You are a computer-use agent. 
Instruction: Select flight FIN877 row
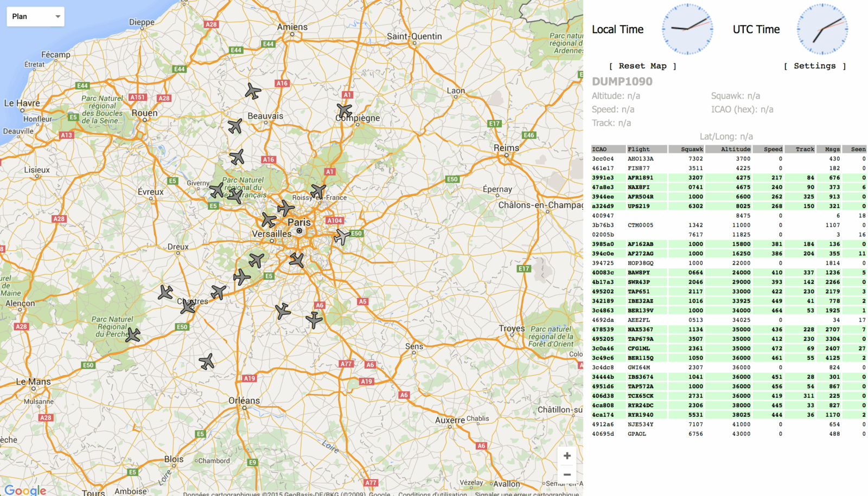coord(729,168)
